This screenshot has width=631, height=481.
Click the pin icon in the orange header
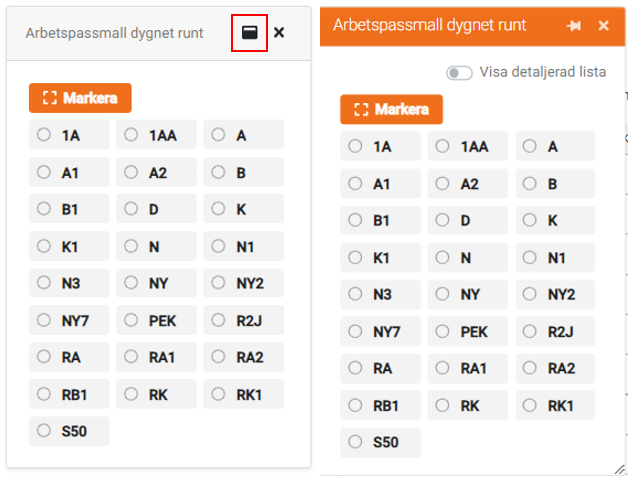coord(574,26)
